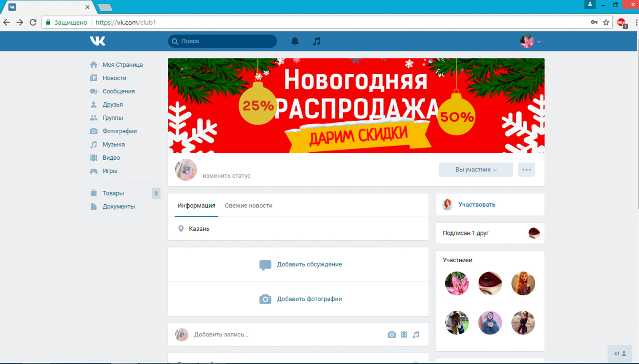
Task: Open the pink lily member avatar
Action: (457, 283)
